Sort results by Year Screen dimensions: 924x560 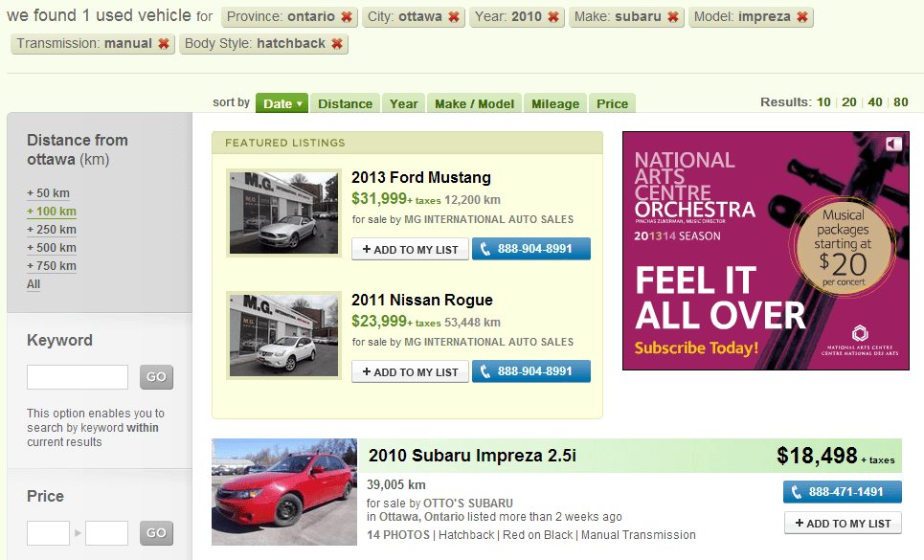[x=403, y=103]
